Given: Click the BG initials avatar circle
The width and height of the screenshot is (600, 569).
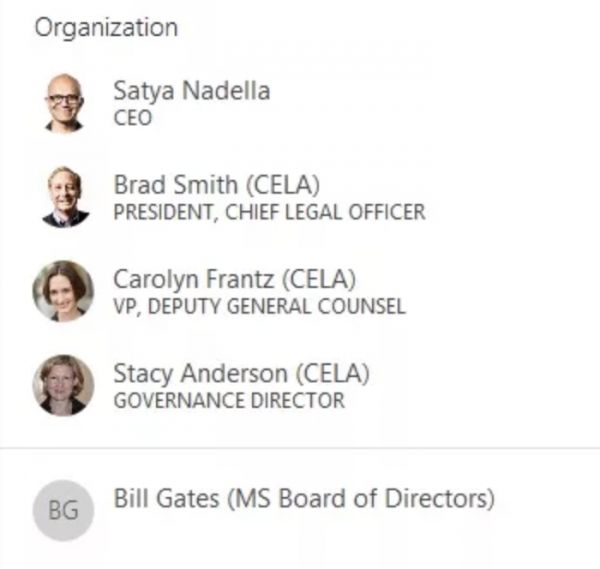Looking at the screenshot, I should tap(64, 510).
